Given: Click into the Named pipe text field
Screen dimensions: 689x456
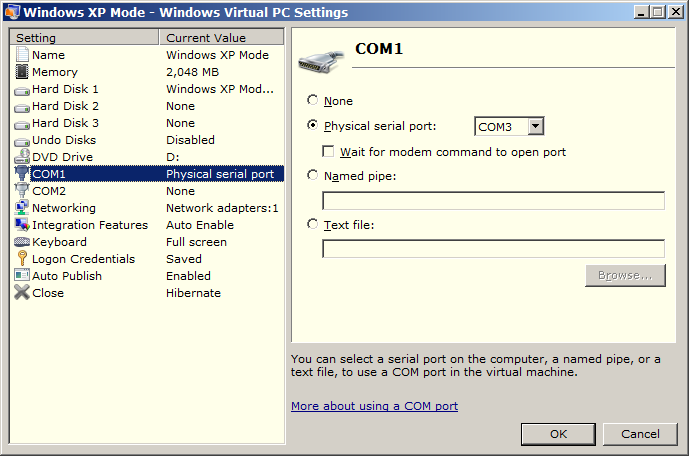Looking at the screenshot, I should pos(493,201).
